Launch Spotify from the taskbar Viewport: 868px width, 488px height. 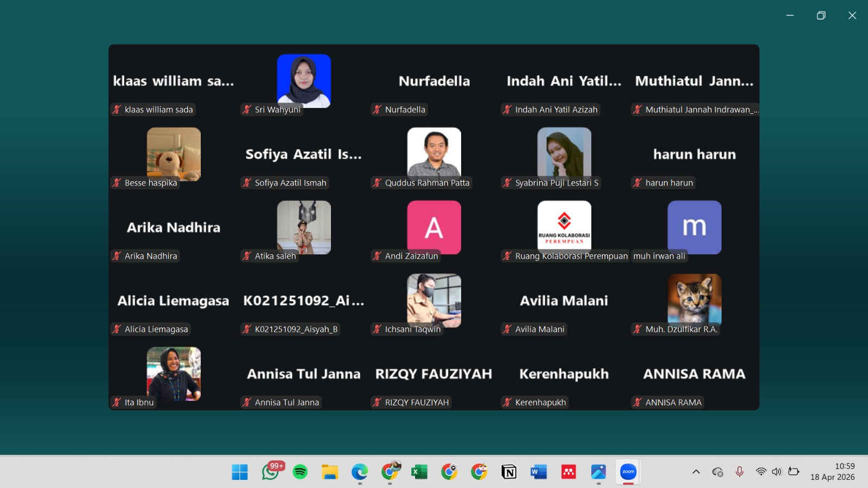(300, 472)
